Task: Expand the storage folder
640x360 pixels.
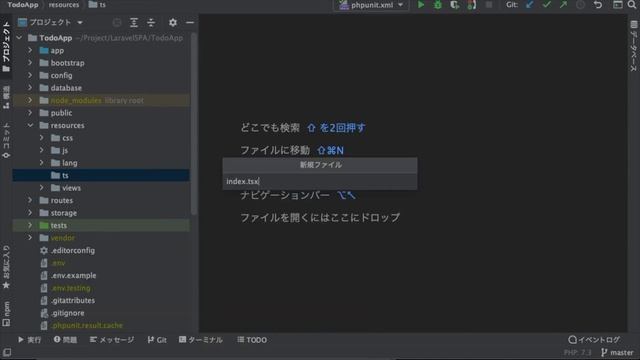Action: tap(30, 213)
